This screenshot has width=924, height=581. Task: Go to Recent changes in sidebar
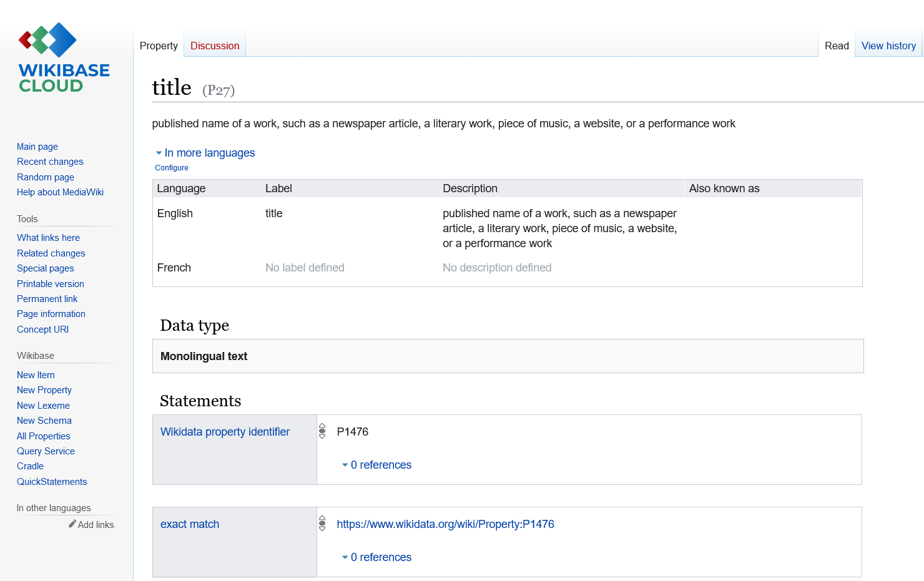pos(50,162)
